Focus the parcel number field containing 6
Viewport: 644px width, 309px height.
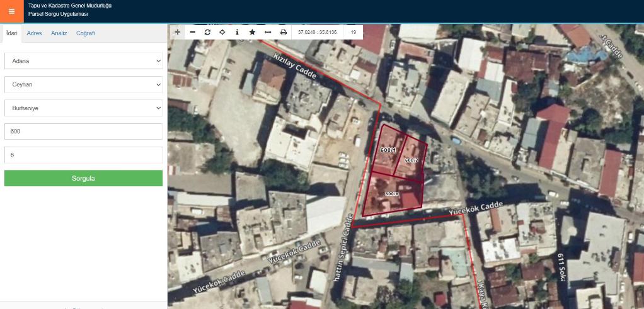[83, 155]
